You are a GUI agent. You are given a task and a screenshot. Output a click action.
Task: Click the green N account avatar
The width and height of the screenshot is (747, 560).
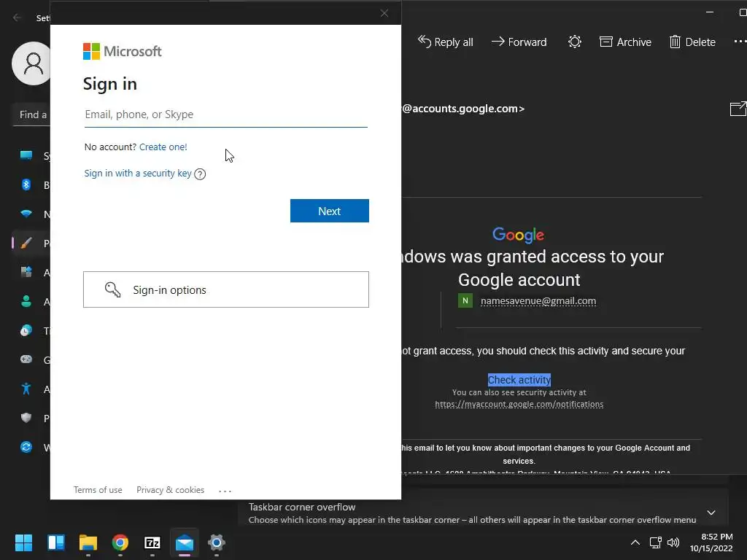click(x=465, y=301)
